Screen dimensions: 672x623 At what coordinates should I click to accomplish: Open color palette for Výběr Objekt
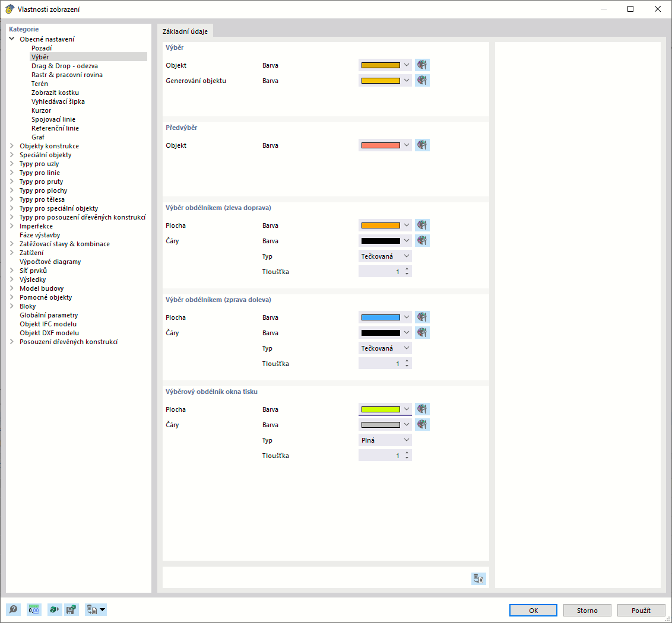coord(422,65)
